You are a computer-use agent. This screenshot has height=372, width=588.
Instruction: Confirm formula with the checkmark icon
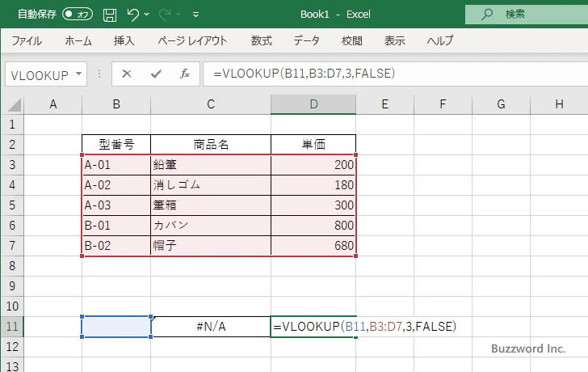tap(156, 74)
